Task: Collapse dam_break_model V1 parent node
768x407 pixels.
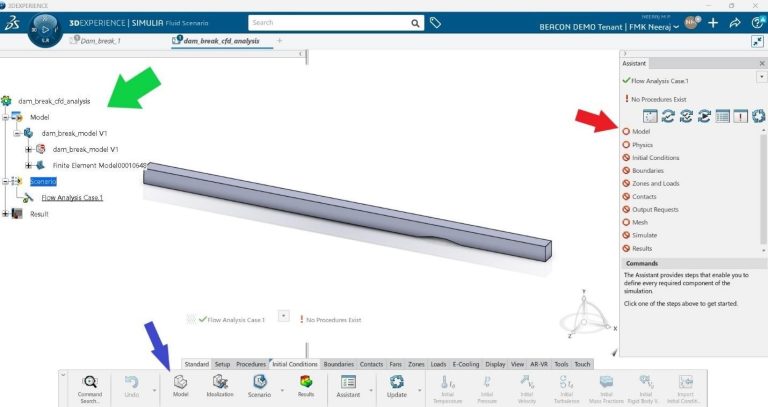Action: [x=17, y=133]
